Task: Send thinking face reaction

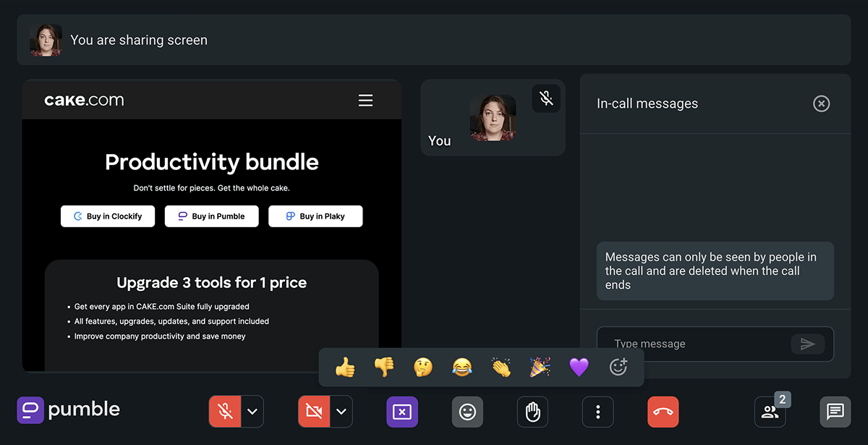Action: (423, 367)
